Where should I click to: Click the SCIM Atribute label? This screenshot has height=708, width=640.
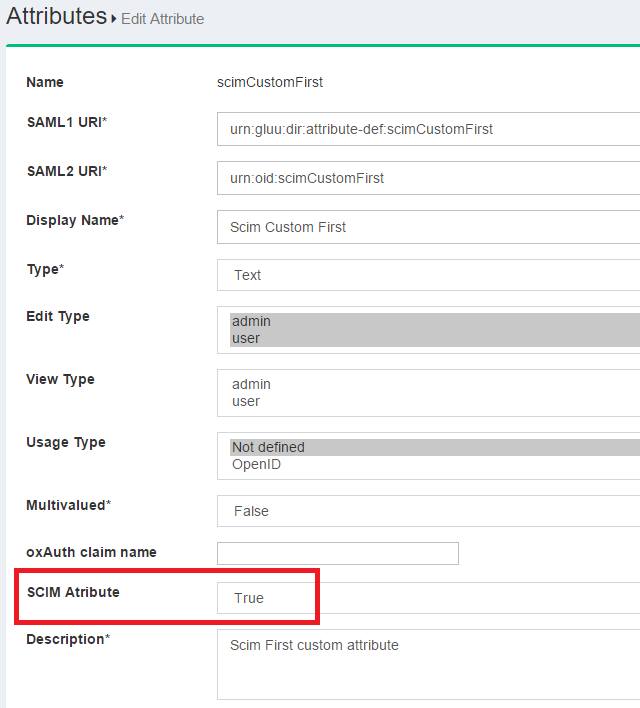point(73,592)
